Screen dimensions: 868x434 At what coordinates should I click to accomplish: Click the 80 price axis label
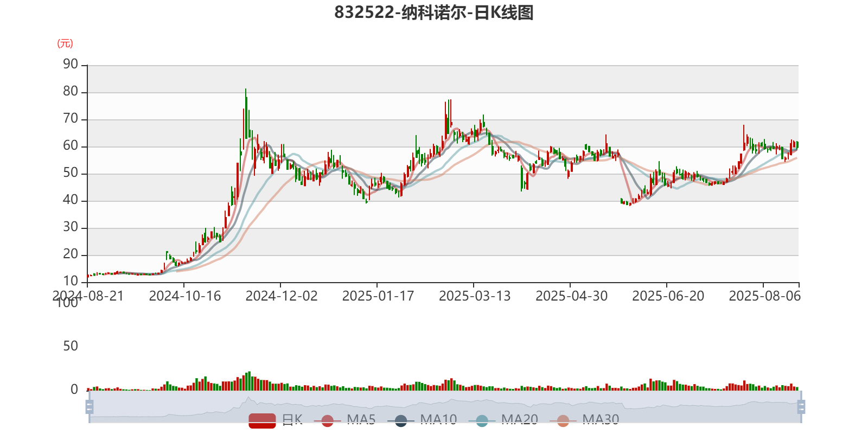(71, 92)
